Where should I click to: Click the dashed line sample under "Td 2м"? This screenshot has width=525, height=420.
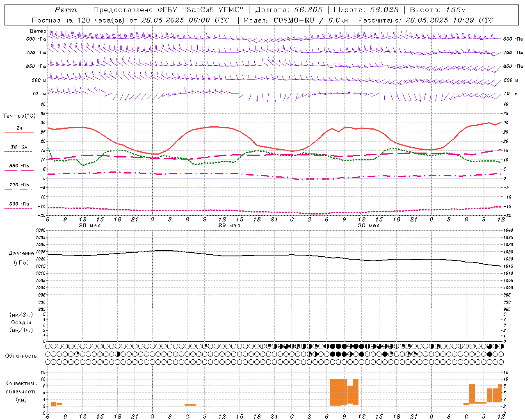click(18, 152)
